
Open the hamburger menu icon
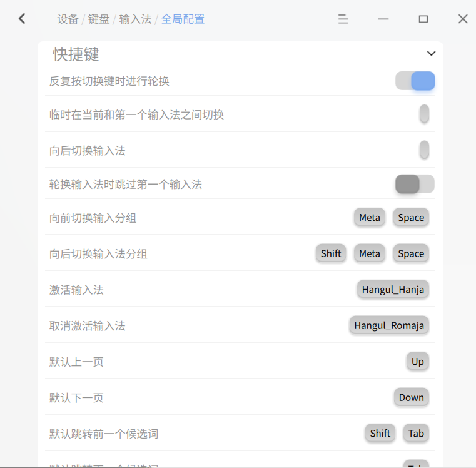[x=343, y=19]
